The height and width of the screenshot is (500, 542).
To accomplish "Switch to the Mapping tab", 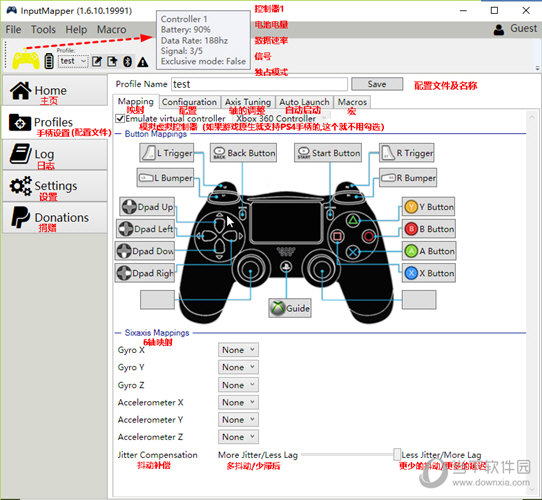I will pyautogui.click(x=136, y=102).
